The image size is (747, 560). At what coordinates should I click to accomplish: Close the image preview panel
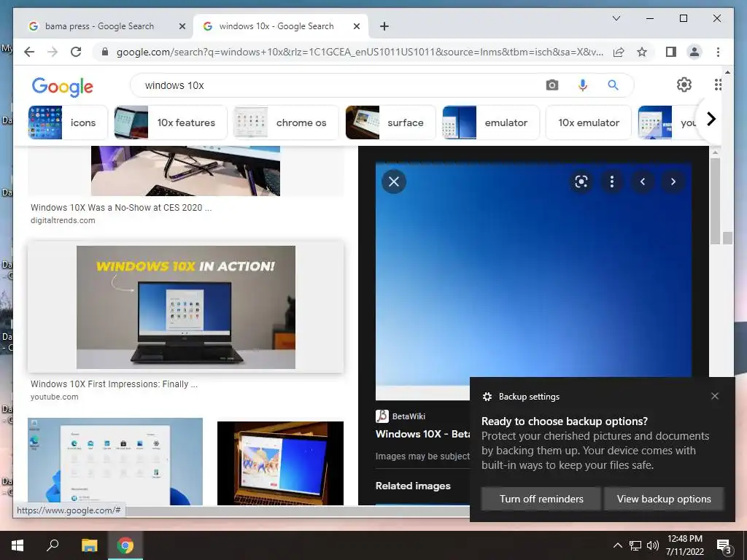pos(393,182)
